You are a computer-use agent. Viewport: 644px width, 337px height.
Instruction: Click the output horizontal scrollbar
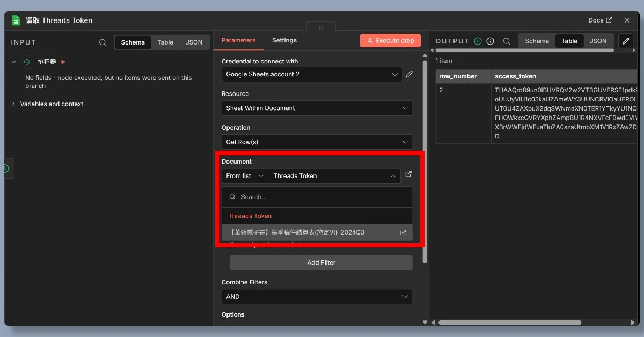(x=510, y=323)
